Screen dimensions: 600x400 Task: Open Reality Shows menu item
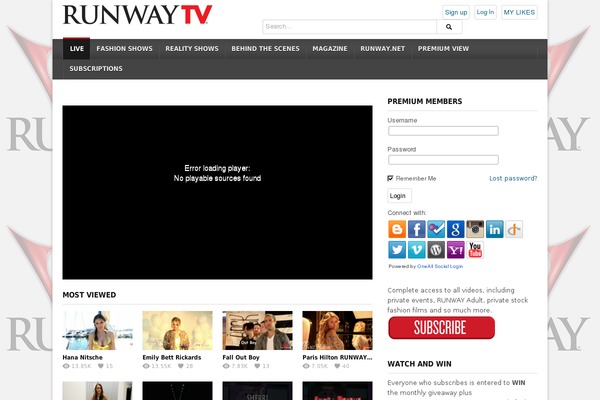(x=192, y=49)
